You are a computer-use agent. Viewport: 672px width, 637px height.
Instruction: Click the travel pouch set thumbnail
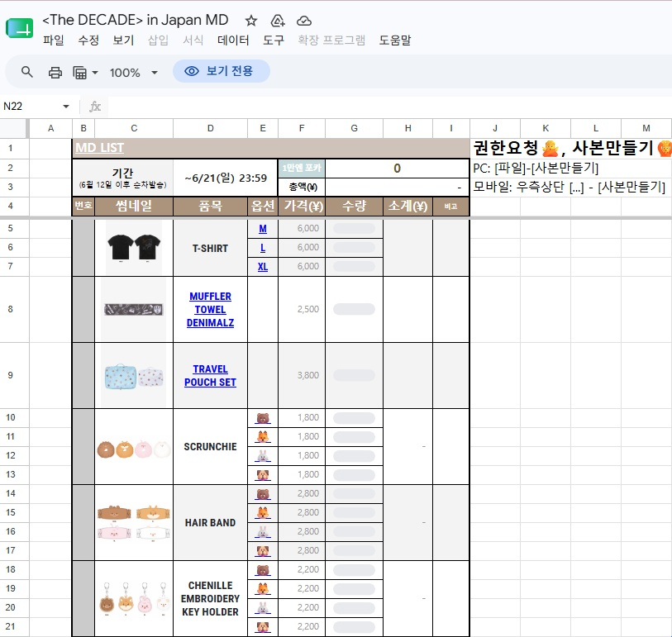pos(134,377)
